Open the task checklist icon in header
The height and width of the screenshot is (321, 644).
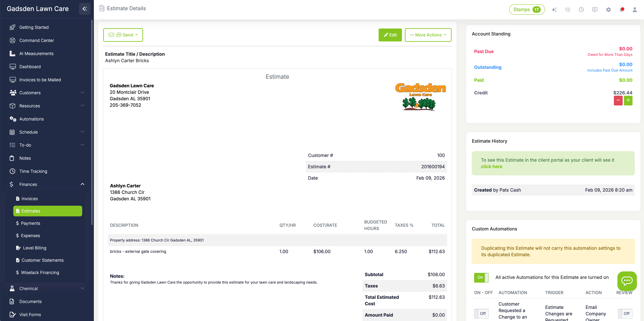click(x=568, y=10)
